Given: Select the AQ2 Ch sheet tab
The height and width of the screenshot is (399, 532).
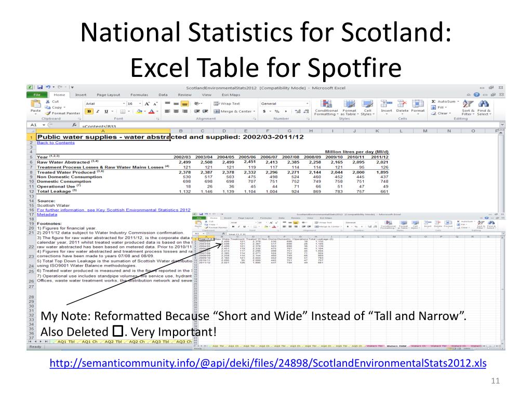Looking at the screenshot, I should (x=137, y=342).
